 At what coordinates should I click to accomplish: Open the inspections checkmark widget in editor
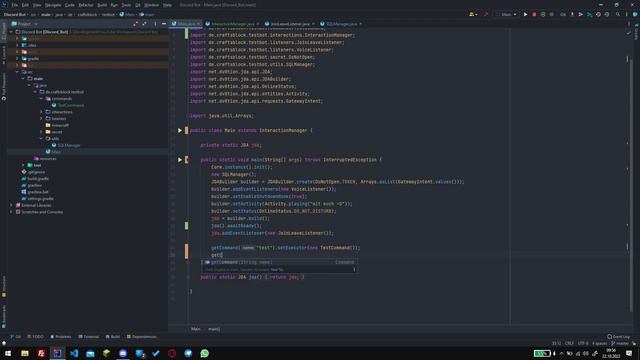click(628, 33)
